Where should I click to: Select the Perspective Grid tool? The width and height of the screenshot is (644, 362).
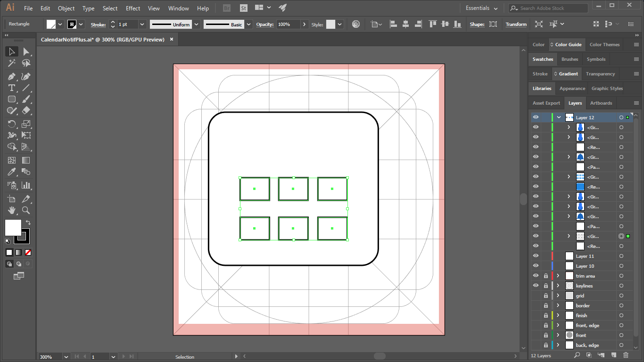point(26,147)
